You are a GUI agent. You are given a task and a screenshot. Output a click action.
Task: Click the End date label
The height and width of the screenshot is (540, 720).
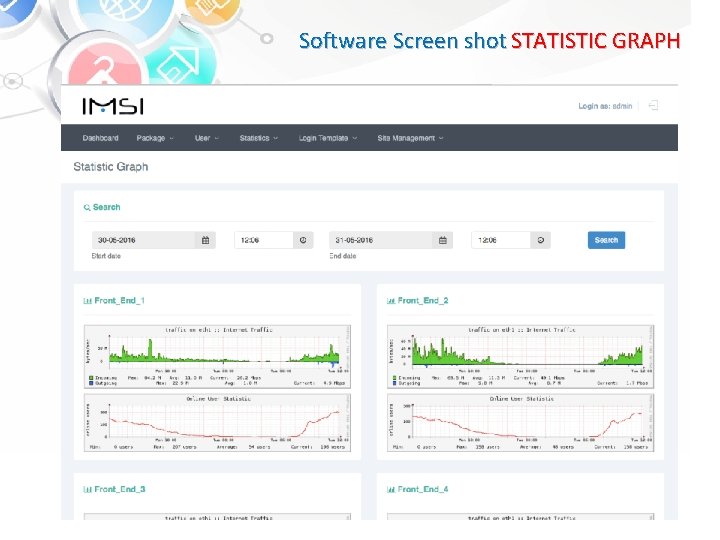coord(343,256)
